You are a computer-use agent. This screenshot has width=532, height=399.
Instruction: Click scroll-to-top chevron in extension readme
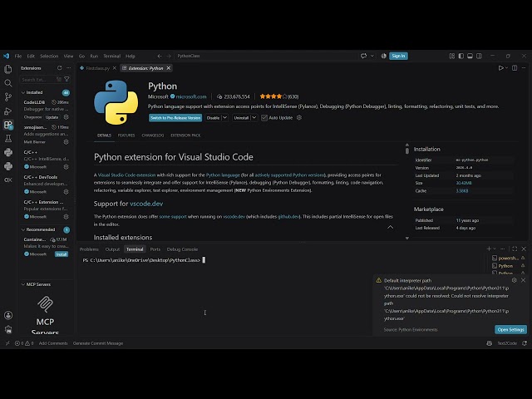coord(390,227)
